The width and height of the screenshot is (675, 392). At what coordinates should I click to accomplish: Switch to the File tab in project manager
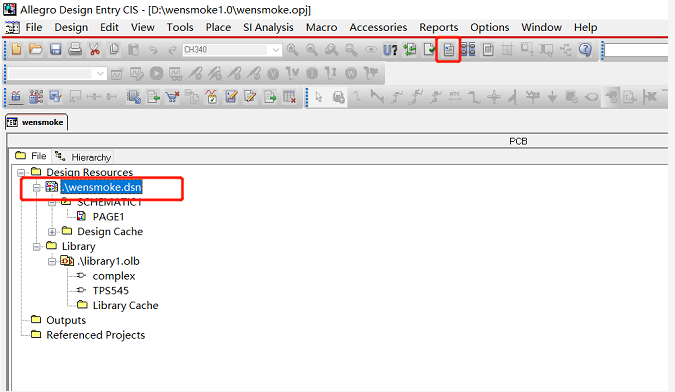pos(31,156)
